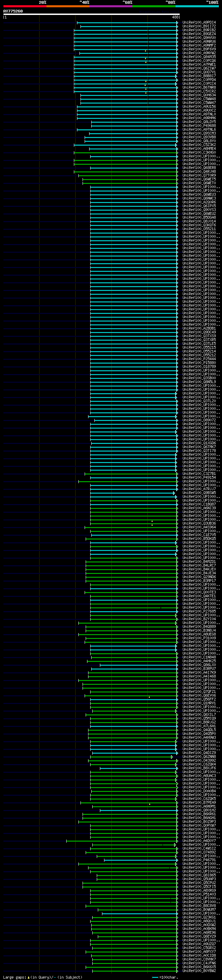Select the UniRef100_Q3TXS9 label
The image size is (222, 980).
click(x=199, y=336)
